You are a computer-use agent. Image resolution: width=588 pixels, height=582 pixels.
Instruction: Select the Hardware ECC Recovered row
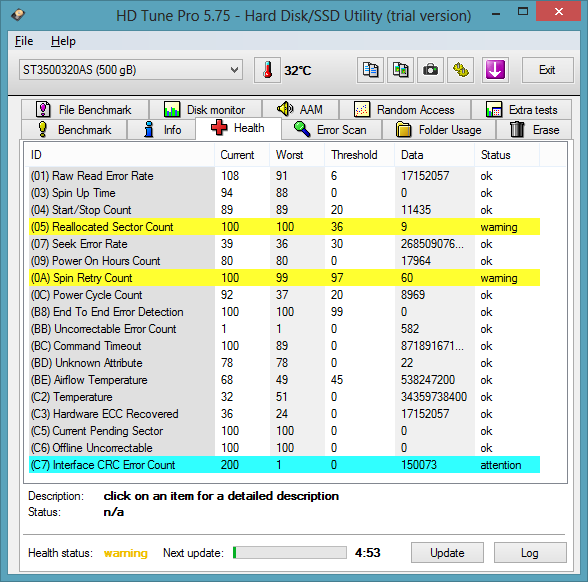(x=284, y=414)
